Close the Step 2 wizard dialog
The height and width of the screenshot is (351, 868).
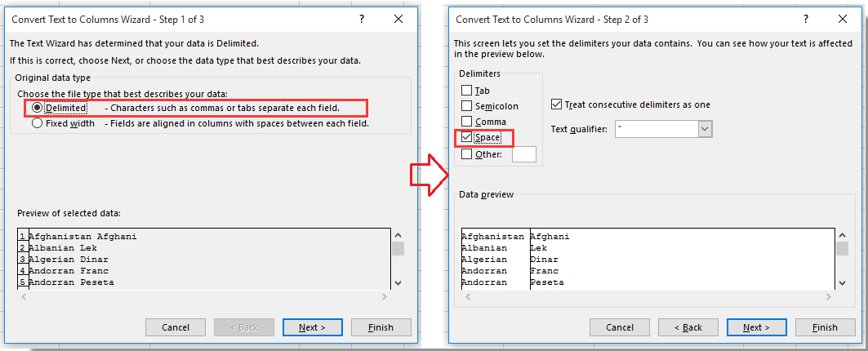pyautogui.click(x=844, y=19)
